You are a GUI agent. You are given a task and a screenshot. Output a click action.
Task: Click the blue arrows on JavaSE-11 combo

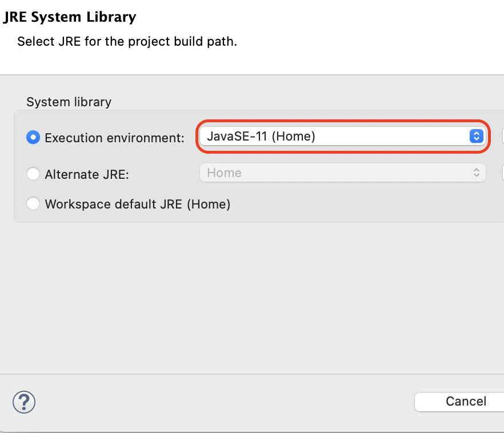(477, 136)
